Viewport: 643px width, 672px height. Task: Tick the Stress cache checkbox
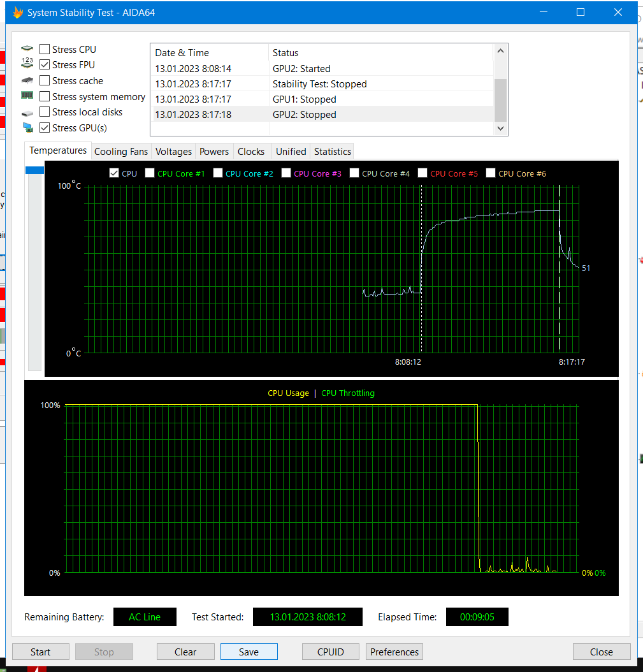coord(45,80)
